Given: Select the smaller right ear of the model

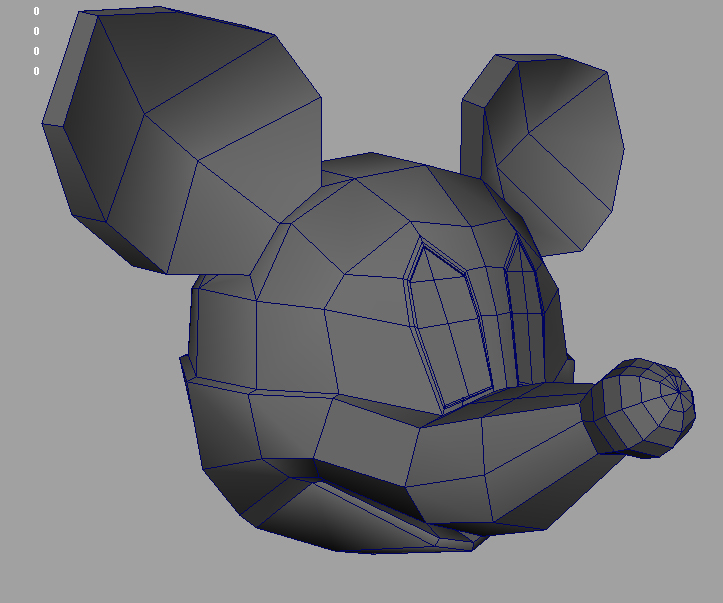Looking at the screenshot, I should tap(543, 154).
